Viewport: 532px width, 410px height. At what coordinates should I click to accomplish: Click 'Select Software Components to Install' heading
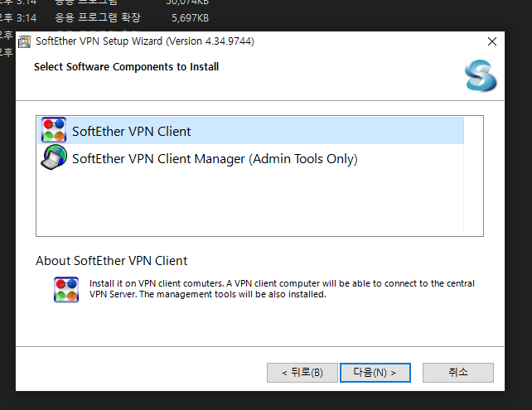[x=126, y=67]
